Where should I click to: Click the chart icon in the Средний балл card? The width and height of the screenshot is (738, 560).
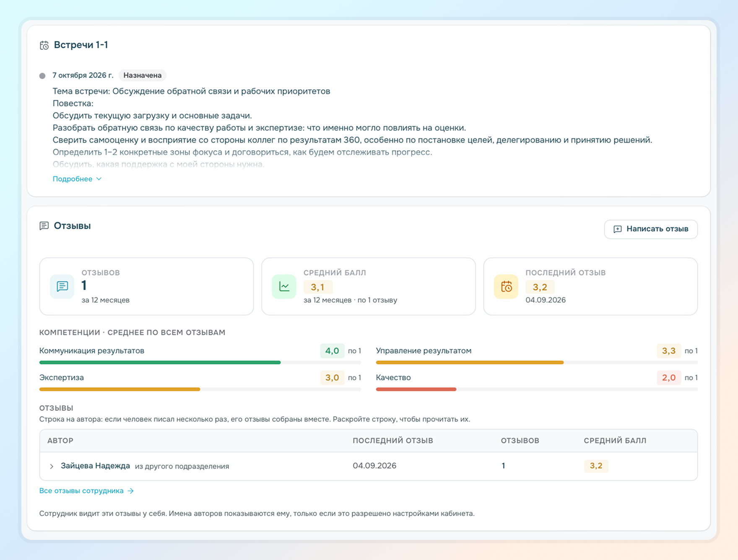click(284, 286)
